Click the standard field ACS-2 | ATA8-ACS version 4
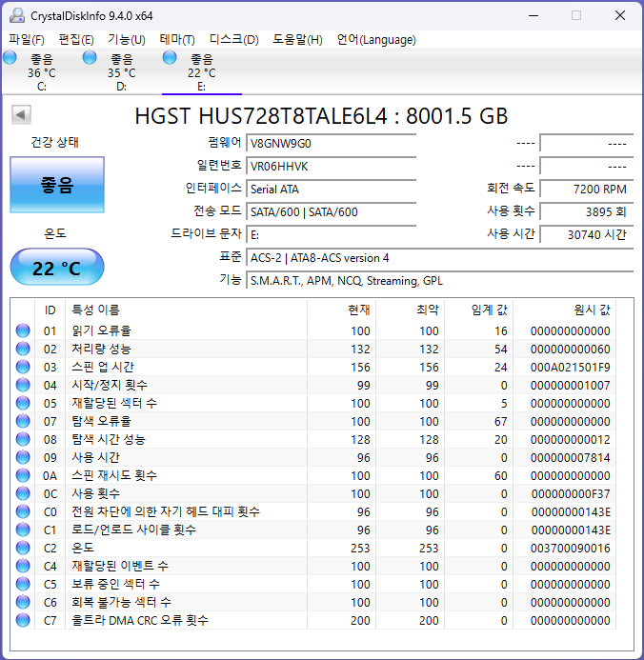Viewport: 644px width, 660px height. [x=440, y=257]
